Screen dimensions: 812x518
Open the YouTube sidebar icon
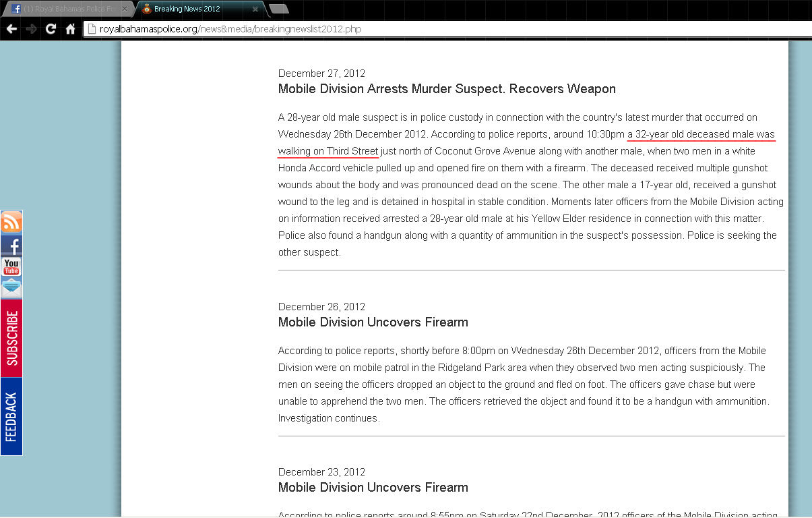11,266
